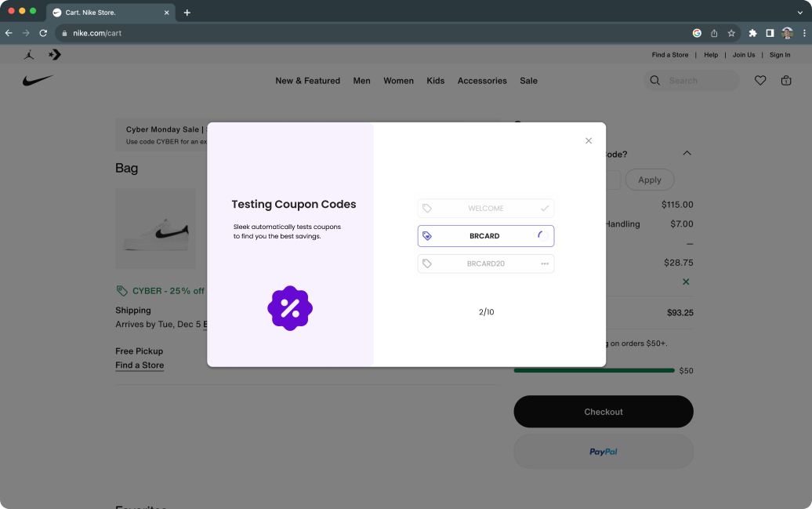The width and height of the screenshot is (812, 509).
Task: Open the Women menu
Action: pos(398,80)
